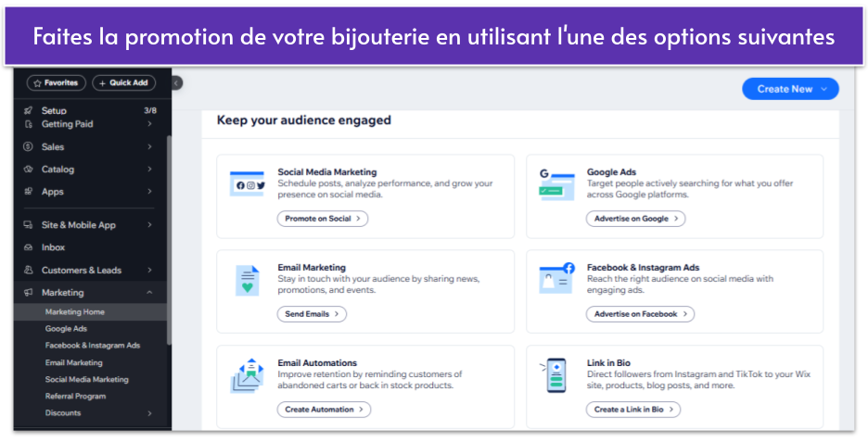The image size is (868, 442).
Task: Click the Social Media Marketing card icon
Action: 247,184
